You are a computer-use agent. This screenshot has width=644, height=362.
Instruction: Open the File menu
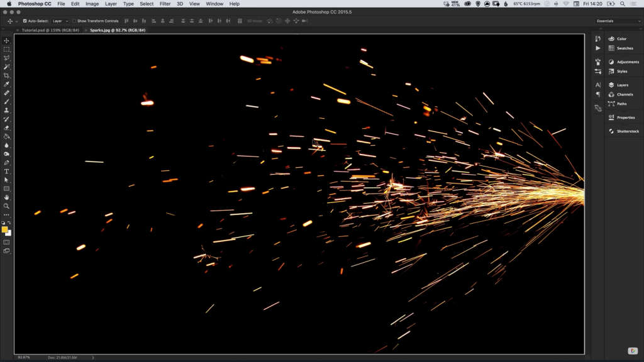[61, 4]
